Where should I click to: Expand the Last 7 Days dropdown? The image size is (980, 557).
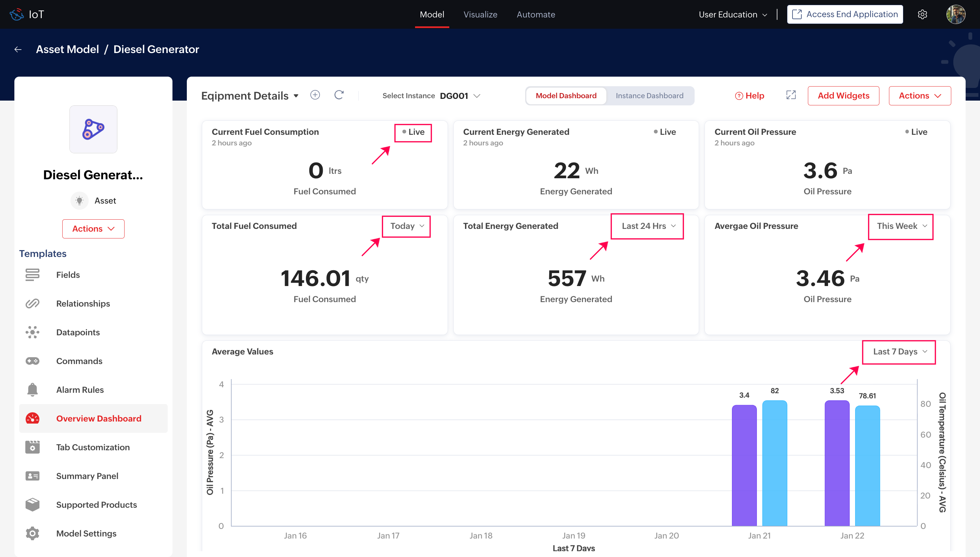coord(899,352)
